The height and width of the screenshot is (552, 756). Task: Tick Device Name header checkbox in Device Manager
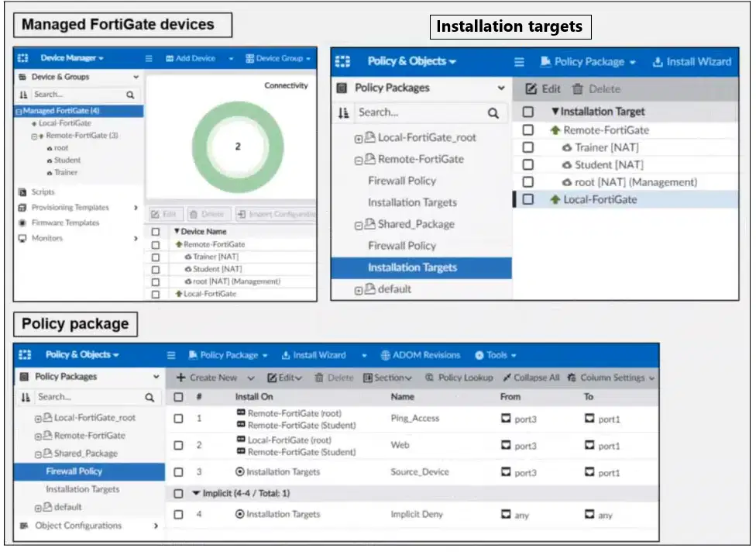tap(155, 232)
